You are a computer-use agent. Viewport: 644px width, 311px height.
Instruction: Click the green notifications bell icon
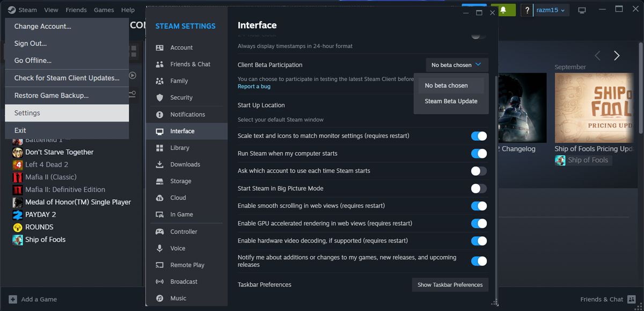click(x=503, y=10)
